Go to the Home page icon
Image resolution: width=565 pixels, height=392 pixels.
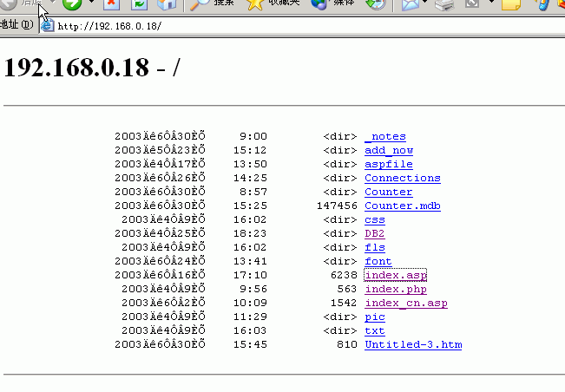click(167, 4)
